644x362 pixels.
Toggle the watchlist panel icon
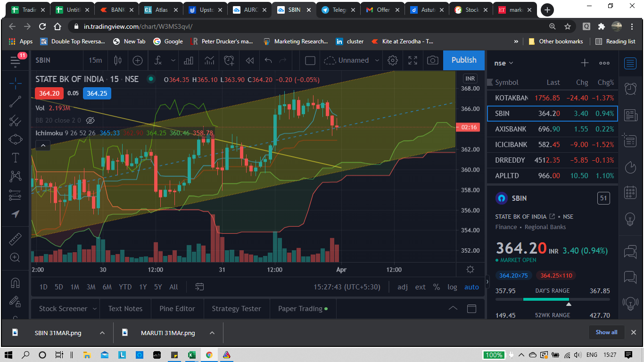coord(630,63)
